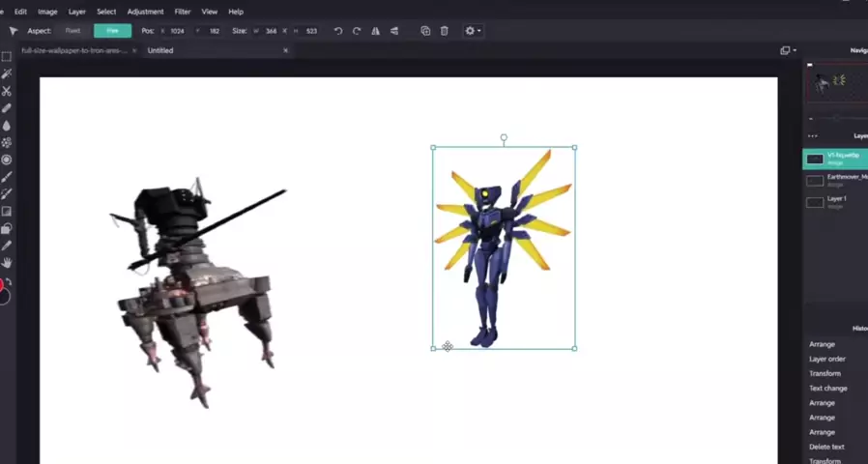Open the settings gear dropdown
Screen dimensions: 868x464
[473, 31]
